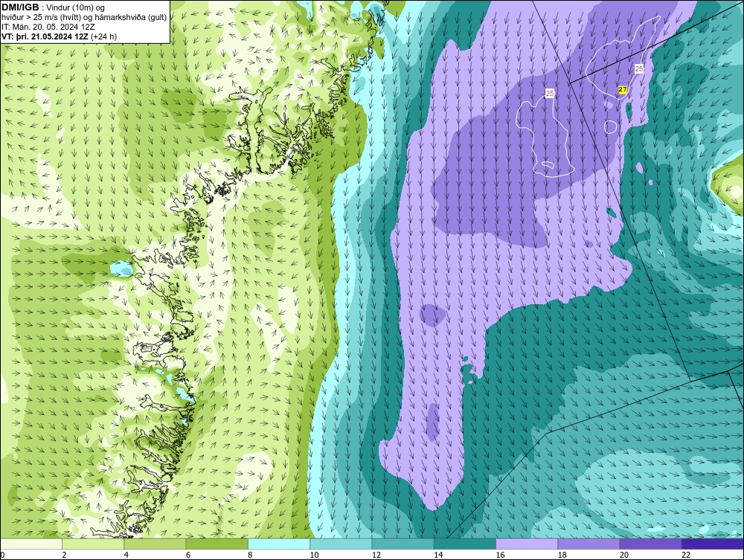
Task: Click the legend scale value "2"
Action: coord(64,555)
